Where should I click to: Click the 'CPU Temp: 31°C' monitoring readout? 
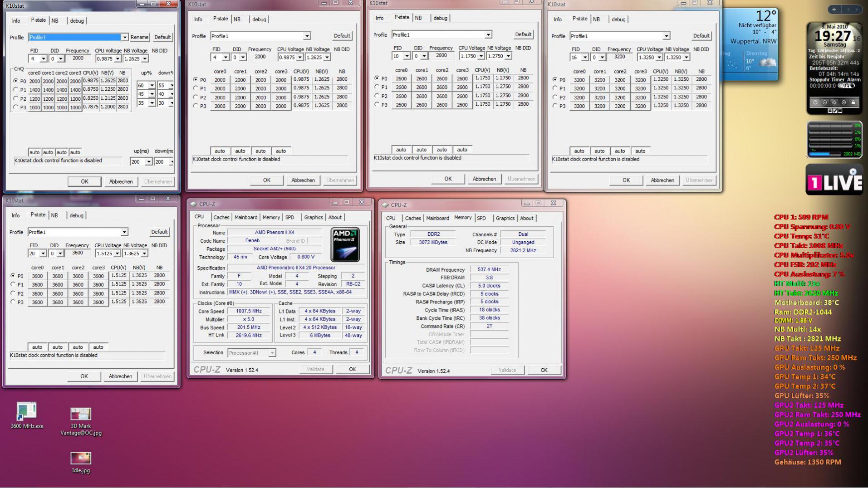802,236
